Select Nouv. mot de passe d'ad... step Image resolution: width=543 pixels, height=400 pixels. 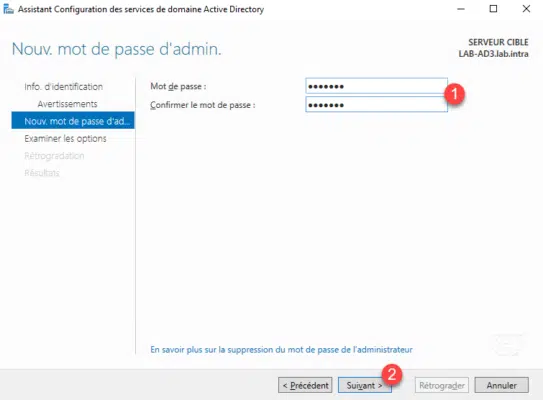pos(73,121)
